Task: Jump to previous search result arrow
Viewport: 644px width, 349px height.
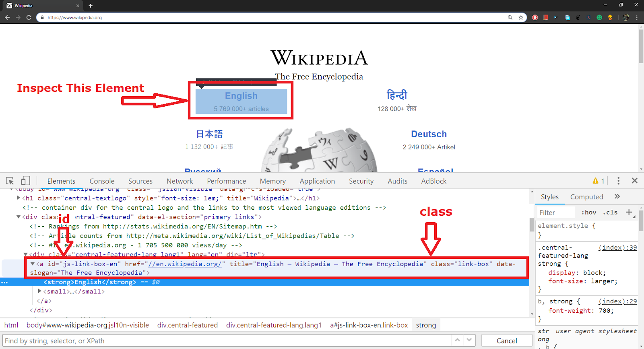Action: point(458,340)
